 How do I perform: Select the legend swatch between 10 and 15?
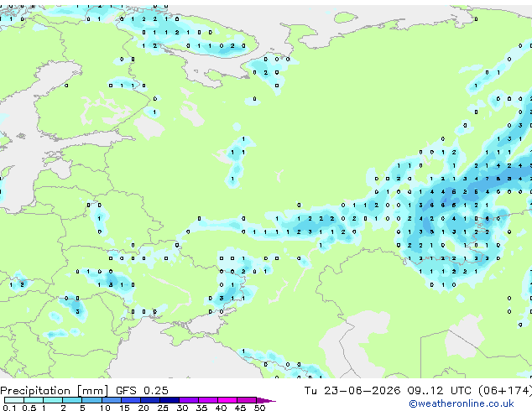111,400
